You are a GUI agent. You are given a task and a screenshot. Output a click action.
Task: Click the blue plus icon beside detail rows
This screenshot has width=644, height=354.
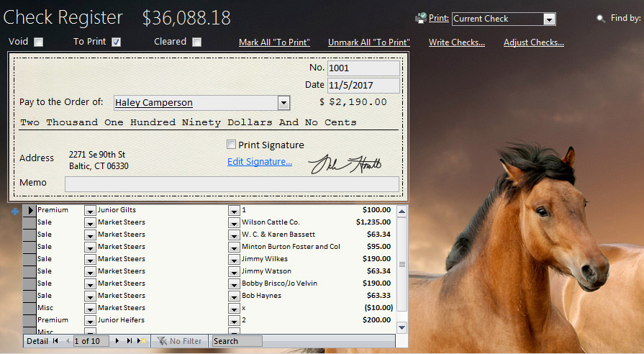(16, 211)
